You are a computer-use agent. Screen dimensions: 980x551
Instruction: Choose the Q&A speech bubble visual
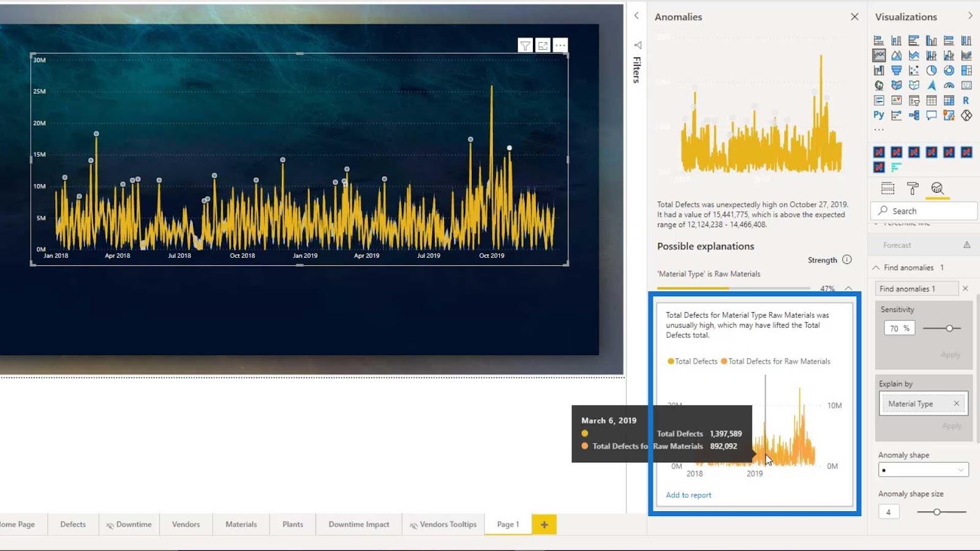click(x=931, y=115)
